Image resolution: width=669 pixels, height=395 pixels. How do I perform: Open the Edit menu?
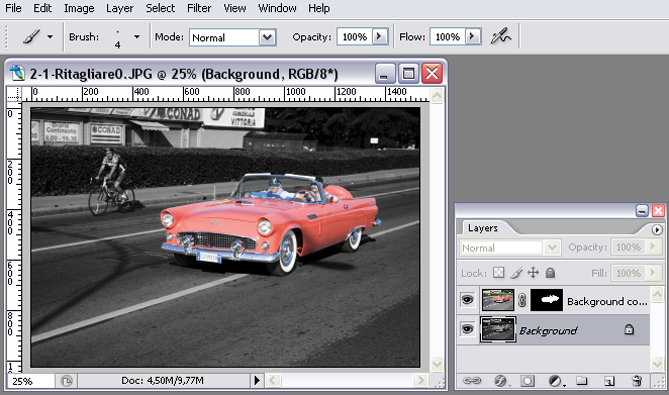42,8
